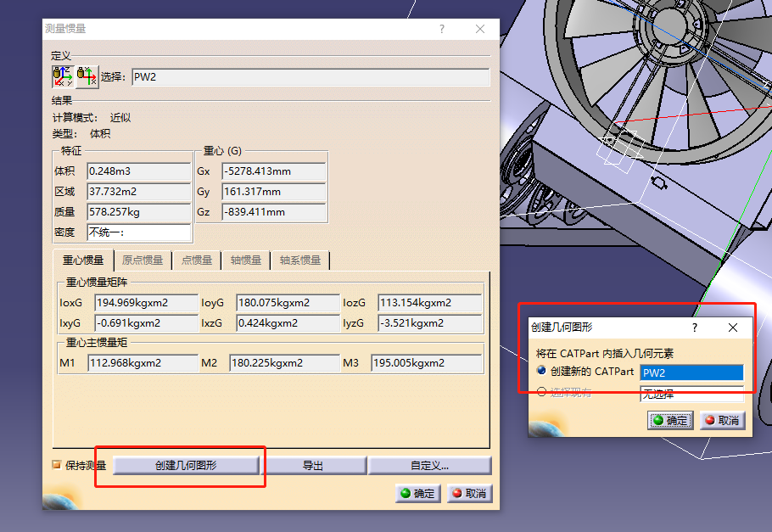Viewport: 772px width, 532px height.
Task: Switch to the 轴系惯量 tab
Action: coord(300,260)
